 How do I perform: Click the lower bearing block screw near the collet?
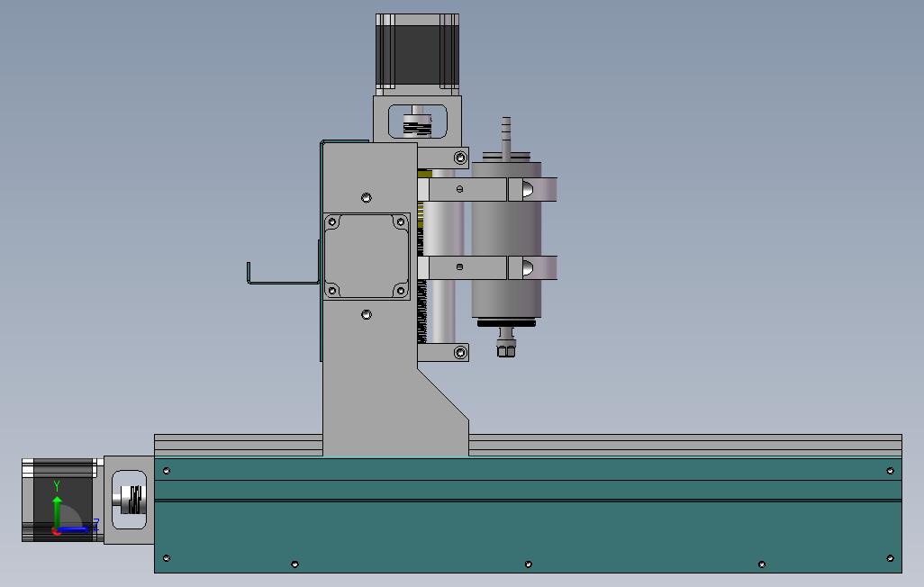[x=461, y=352]
